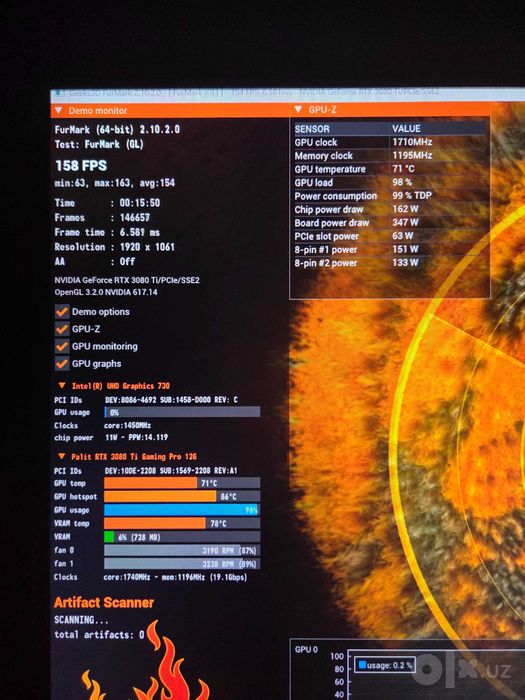525x700 pixels.
Task: Click the AA : Off line
Action: (x=95, y=262)
